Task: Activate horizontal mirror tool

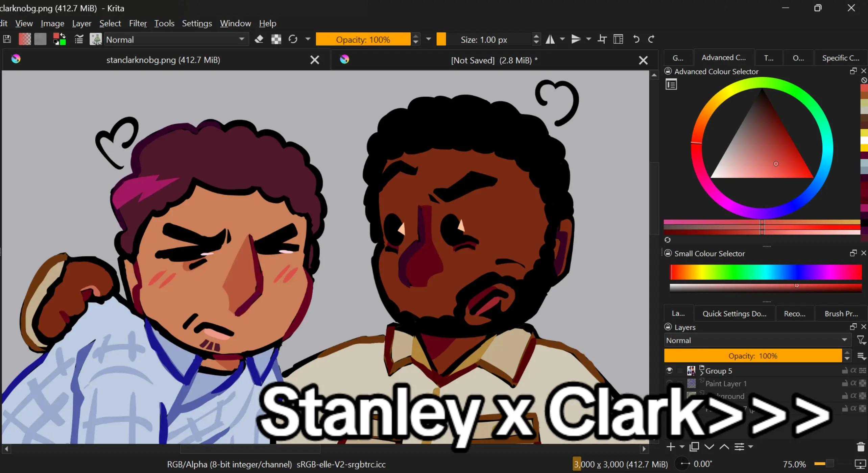Action: [x=550, y=40]
